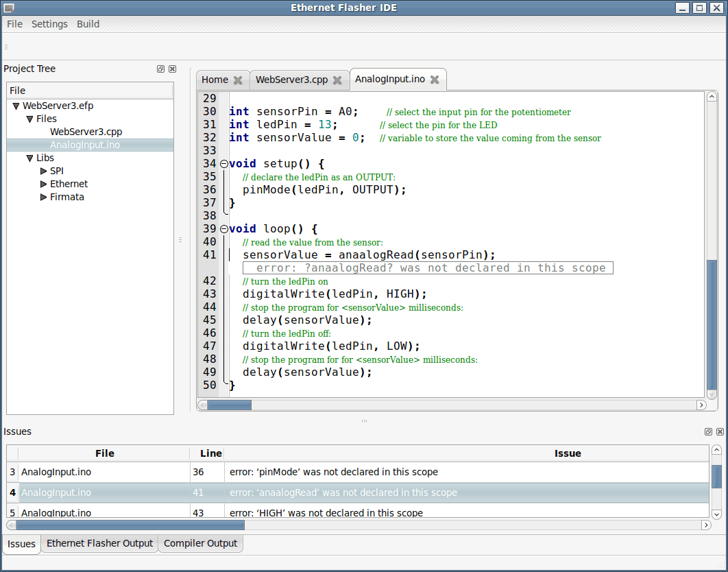Undock the Project Tree panel via its float icon
728x572 pixels.
pos(160,69)
